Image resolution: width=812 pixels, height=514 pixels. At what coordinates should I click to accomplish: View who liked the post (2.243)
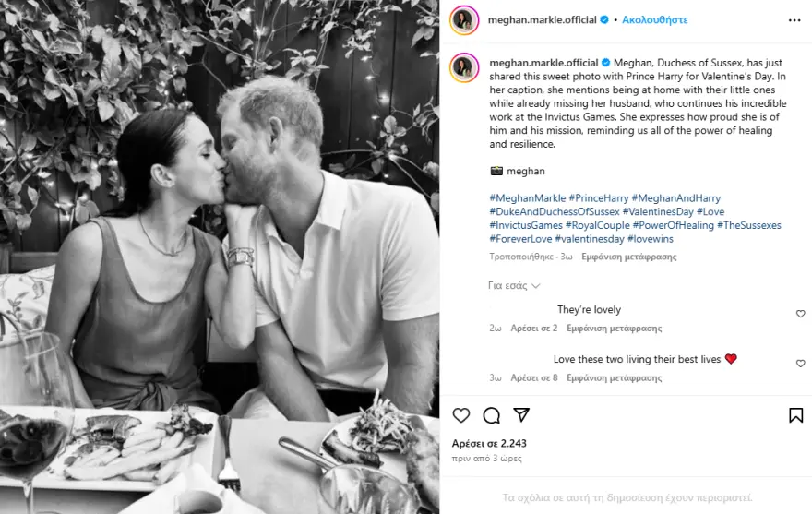tap(489, 443)
